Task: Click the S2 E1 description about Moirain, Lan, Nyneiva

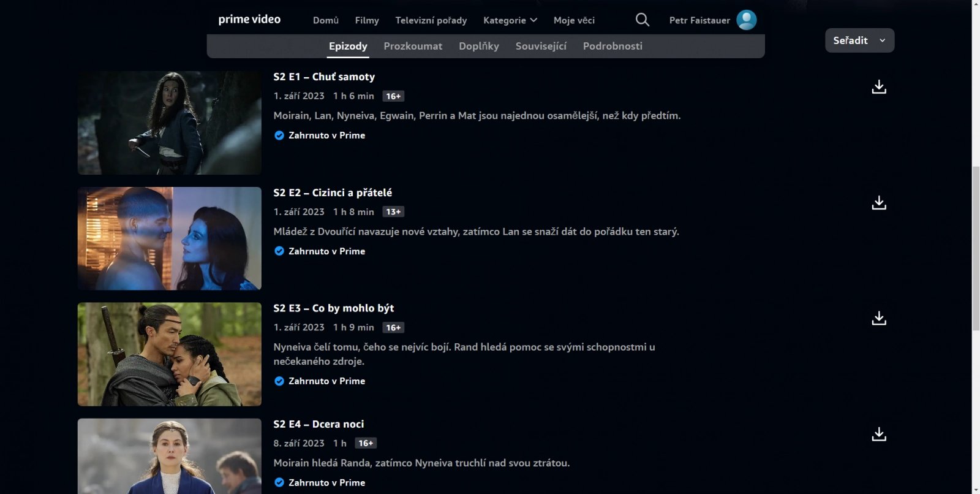Action: point(477,116)
